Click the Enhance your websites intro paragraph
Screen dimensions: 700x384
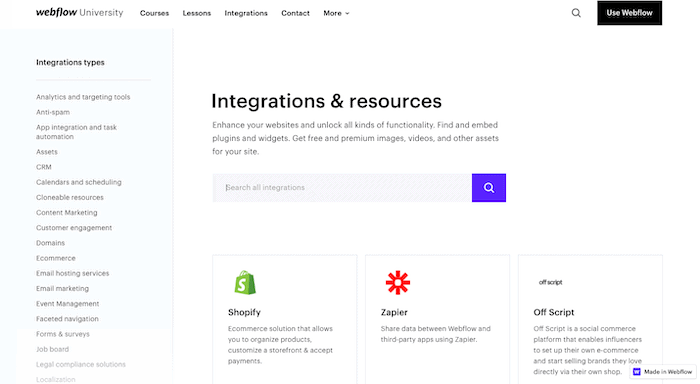point(355,138)
